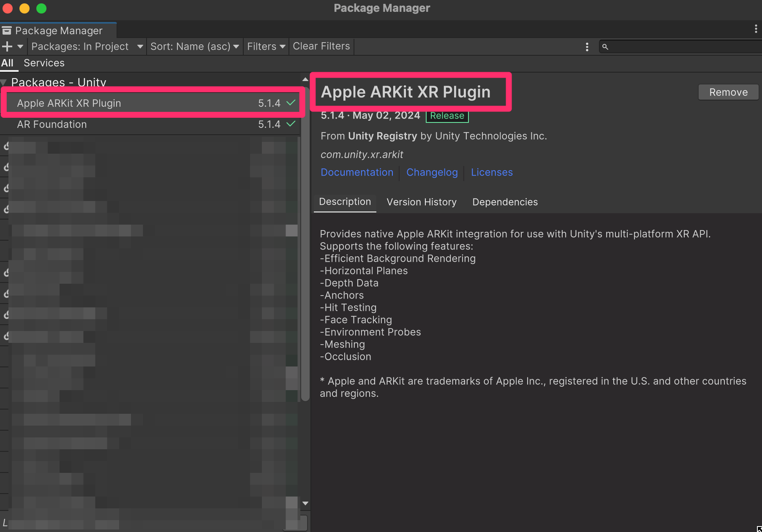Switch to the Services tab
This screenshot has height=532, width=762.
(44, 63)
